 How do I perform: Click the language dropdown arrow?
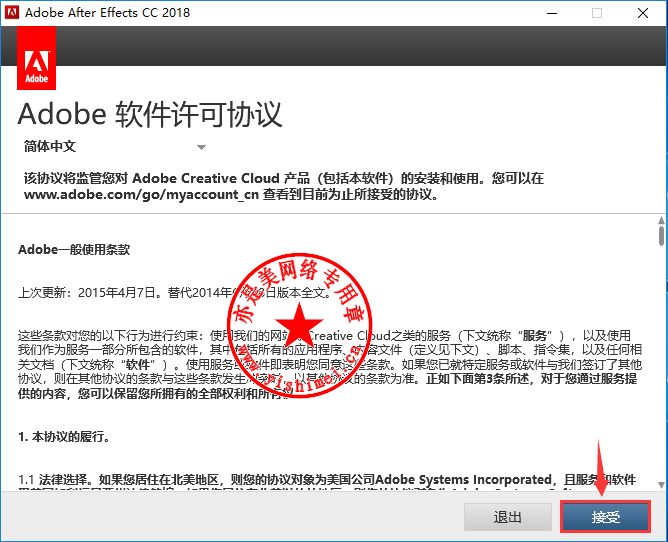coord(202,147)
